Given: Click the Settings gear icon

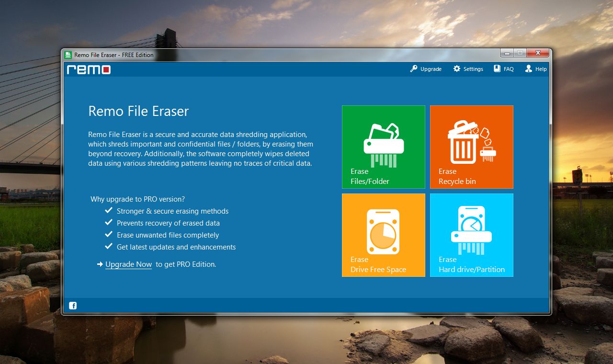Looking at the screenshot, I should tap(457, 69).
